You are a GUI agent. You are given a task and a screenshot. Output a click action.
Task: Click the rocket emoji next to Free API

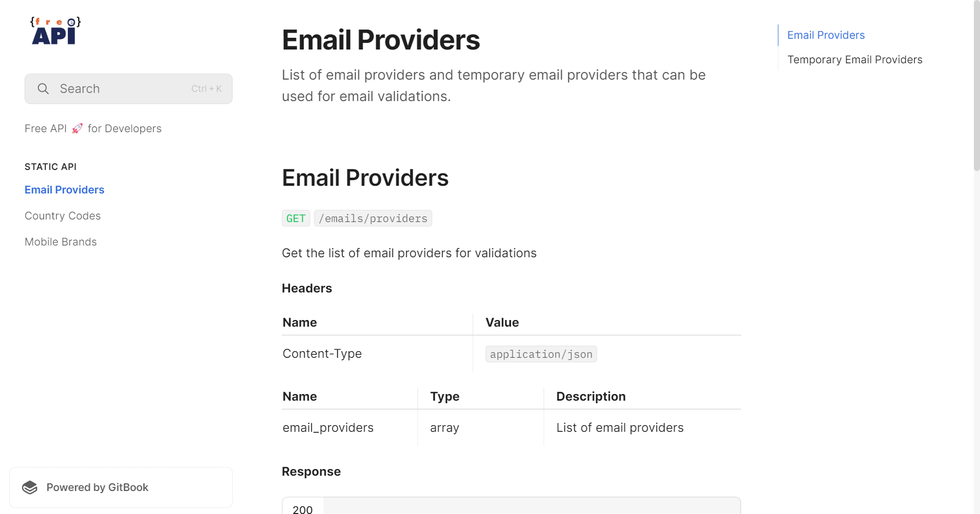pos(77,128)
